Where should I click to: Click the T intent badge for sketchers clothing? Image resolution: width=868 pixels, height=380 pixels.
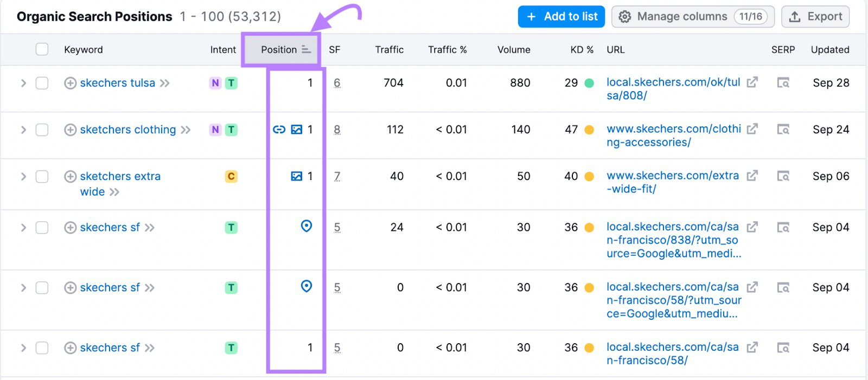click(231, 130)
